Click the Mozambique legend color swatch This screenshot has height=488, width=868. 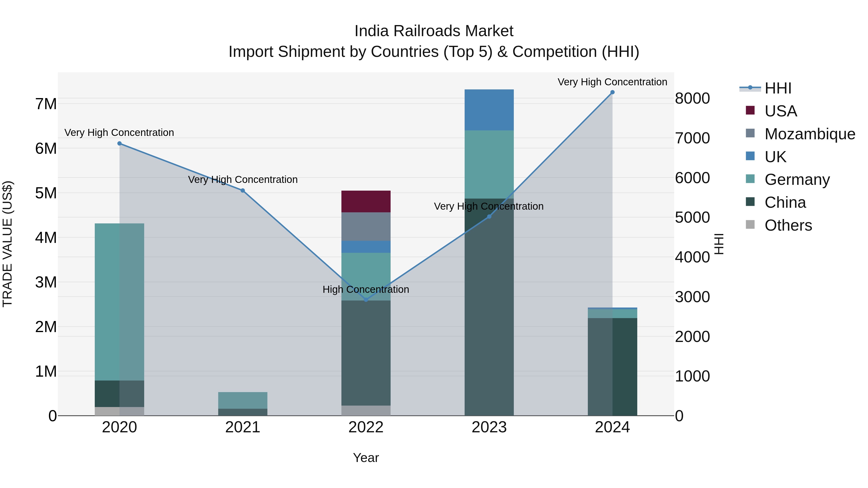[750, 133]
